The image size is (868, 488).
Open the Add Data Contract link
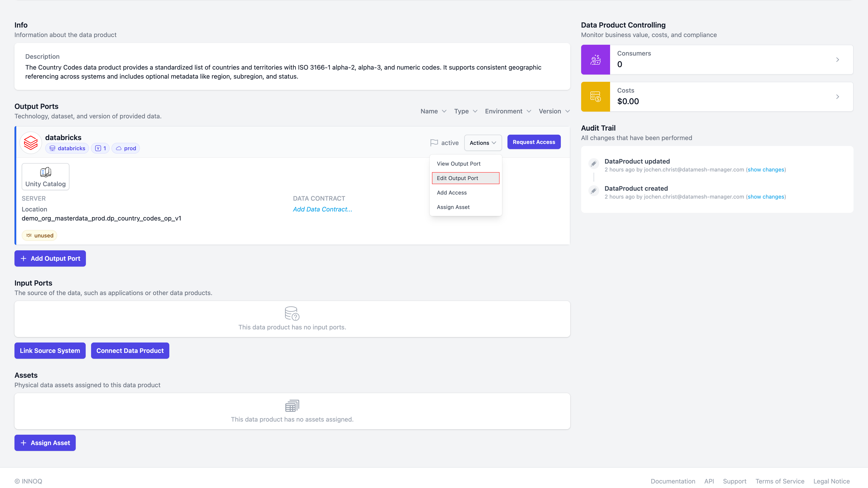322,209
